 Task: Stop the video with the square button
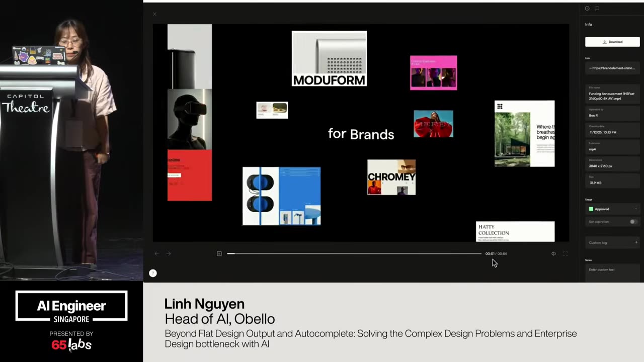[x=219, y=253]
